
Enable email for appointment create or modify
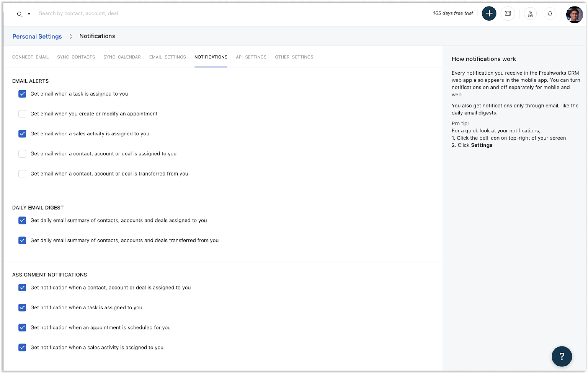pyautogui.click(x=22, y=114)
